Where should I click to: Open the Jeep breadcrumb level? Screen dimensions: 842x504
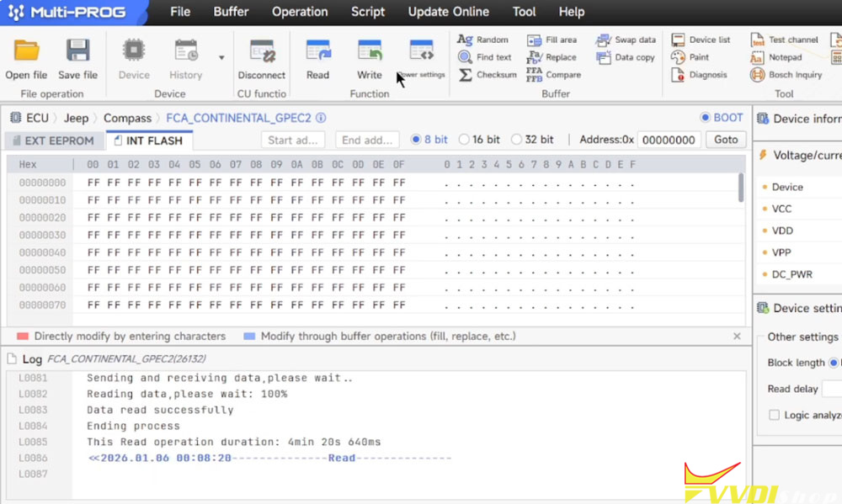77,119
